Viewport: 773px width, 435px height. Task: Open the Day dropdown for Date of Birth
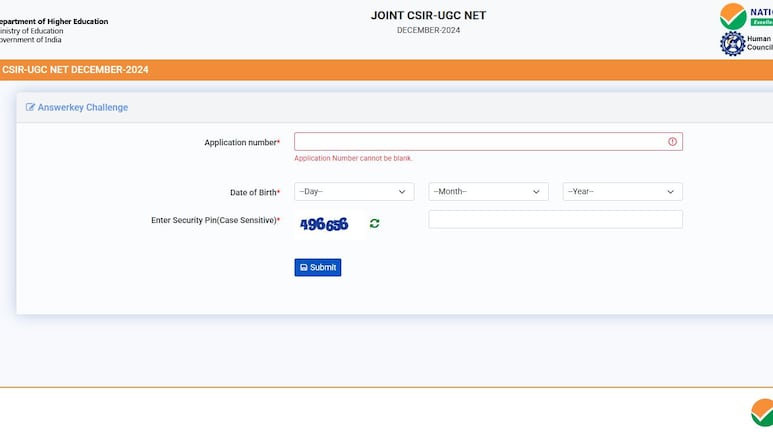tap(354, 191)
